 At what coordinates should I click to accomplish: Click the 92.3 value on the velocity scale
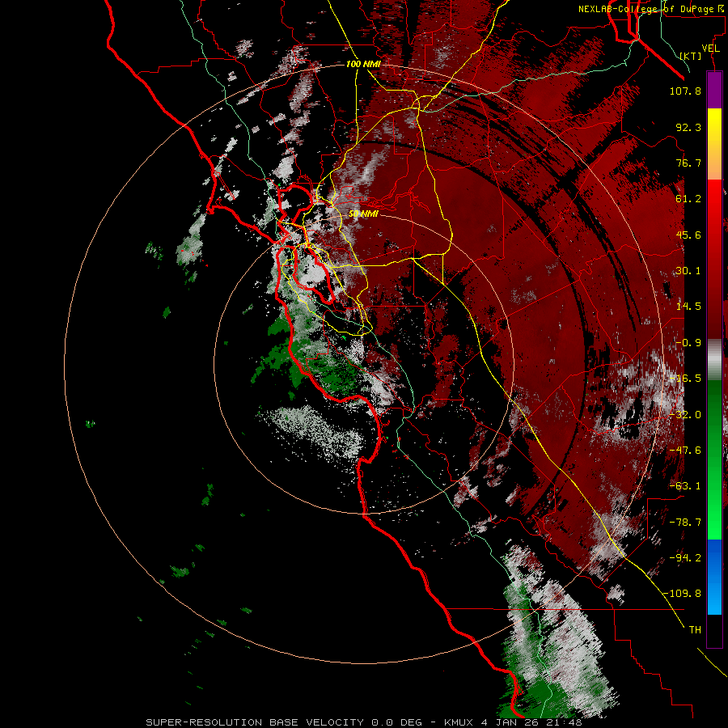tap(688, 127)
